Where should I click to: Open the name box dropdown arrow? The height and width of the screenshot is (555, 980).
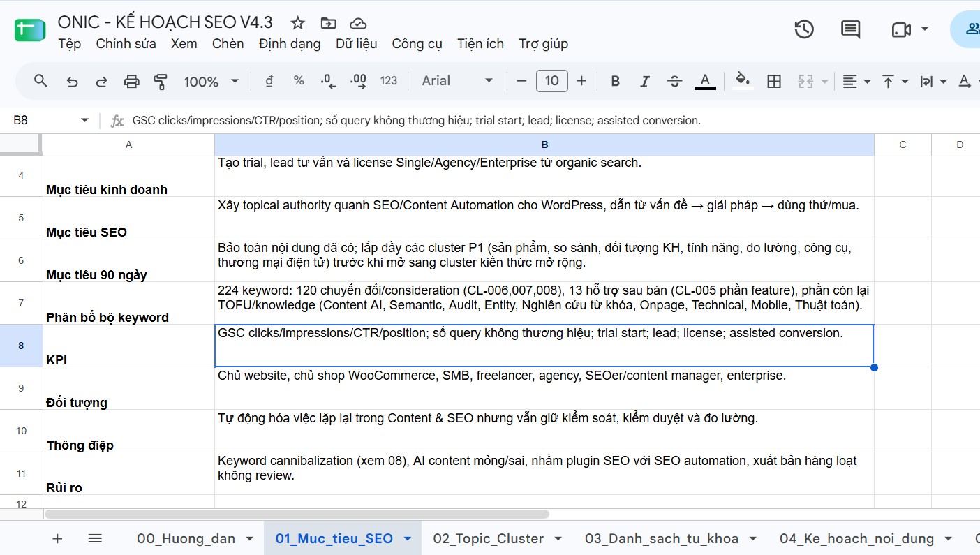pyautogui.click(x=85, y=120)
